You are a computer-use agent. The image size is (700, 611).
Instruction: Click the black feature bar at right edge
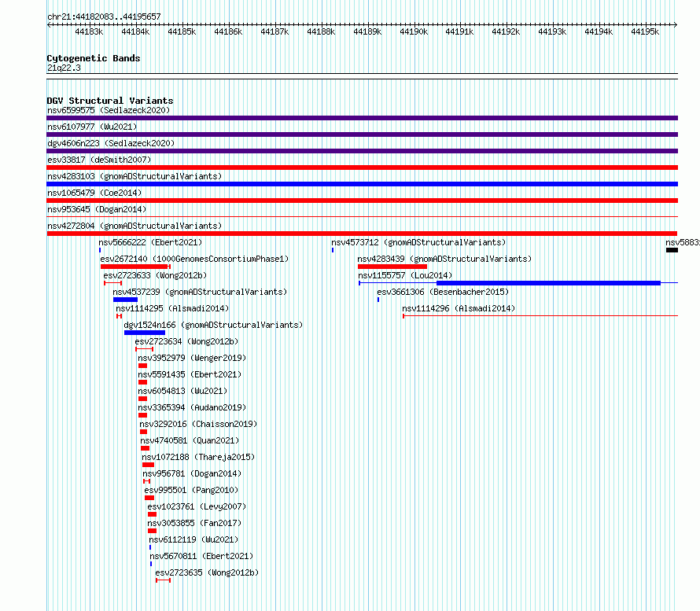click(672, 250)
